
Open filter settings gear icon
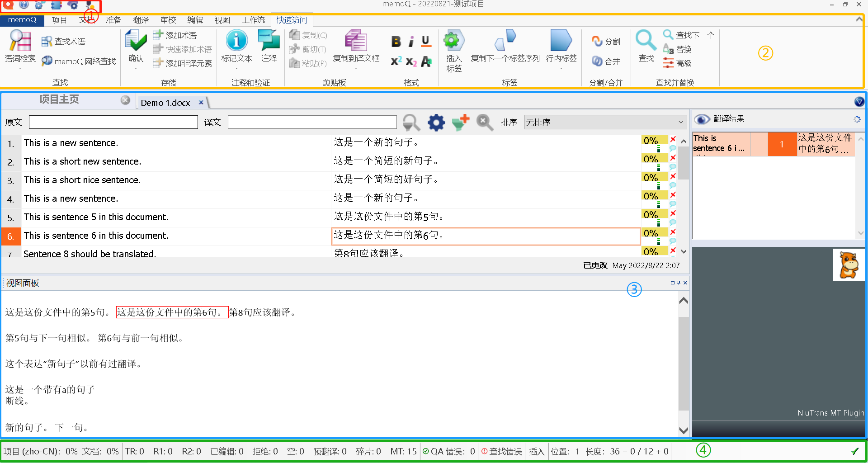click(x=436, y=123)
